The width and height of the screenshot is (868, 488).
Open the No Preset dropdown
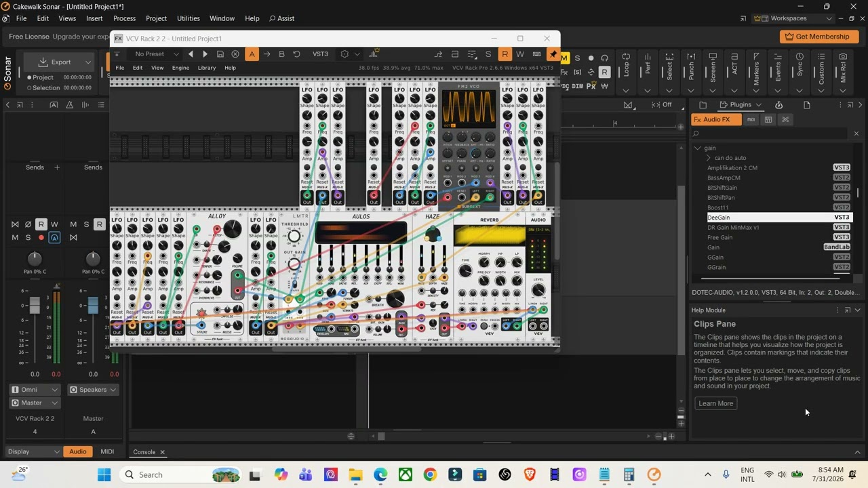click(x=156, y=54)
